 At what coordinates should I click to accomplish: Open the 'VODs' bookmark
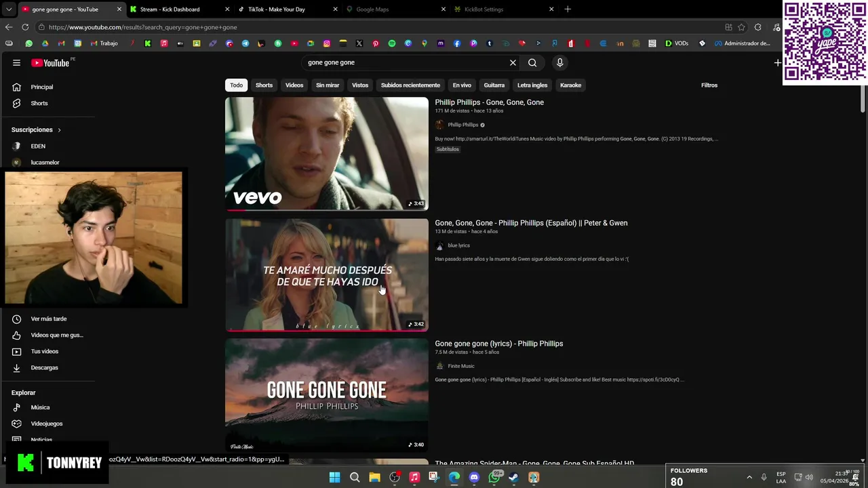[x=677, y=43]
